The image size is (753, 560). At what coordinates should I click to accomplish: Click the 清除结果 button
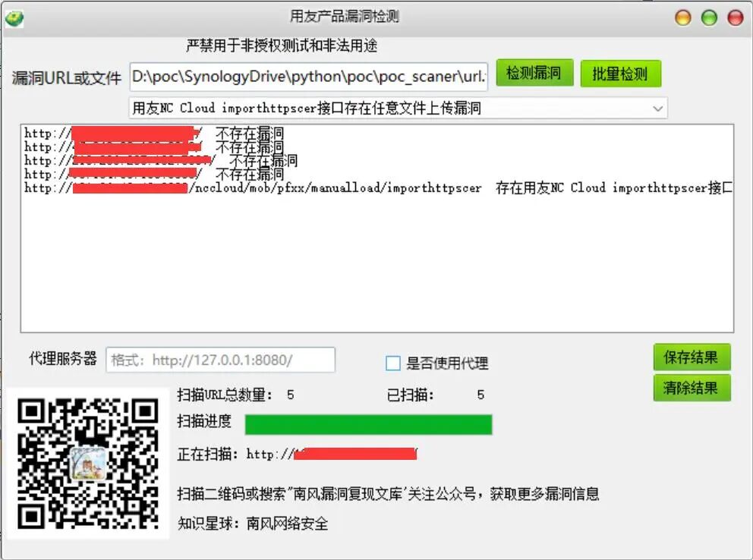click(692, 388)
